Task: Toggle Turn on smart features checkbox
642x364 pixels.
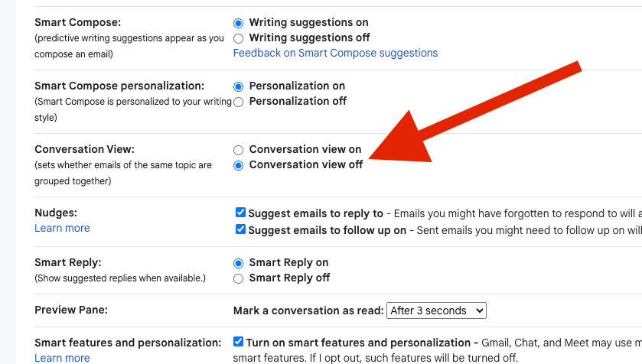Action: (x=240, y=342)
